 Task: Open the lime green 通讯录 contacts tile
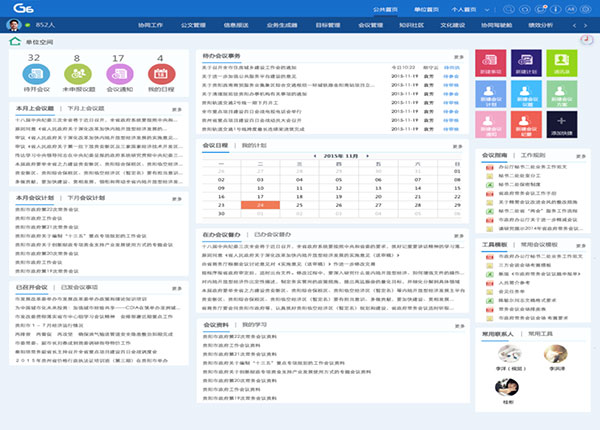click(561, 63)
